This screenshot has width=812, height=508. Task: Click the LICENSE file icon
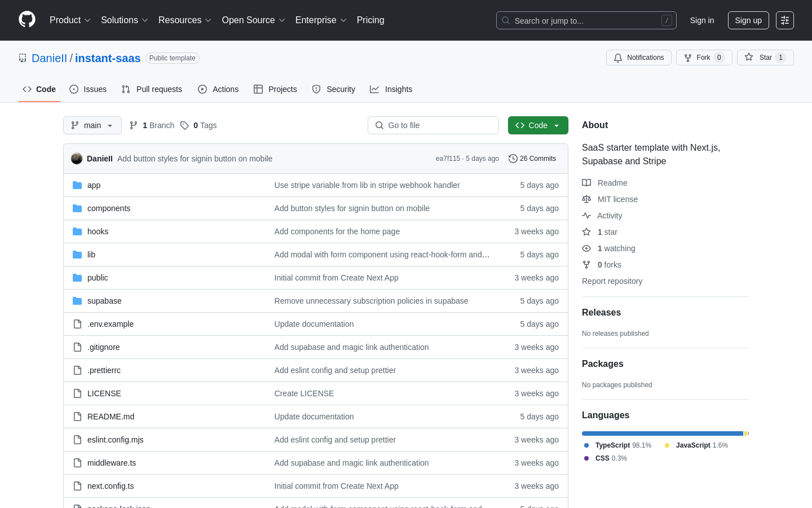[77, 393]
